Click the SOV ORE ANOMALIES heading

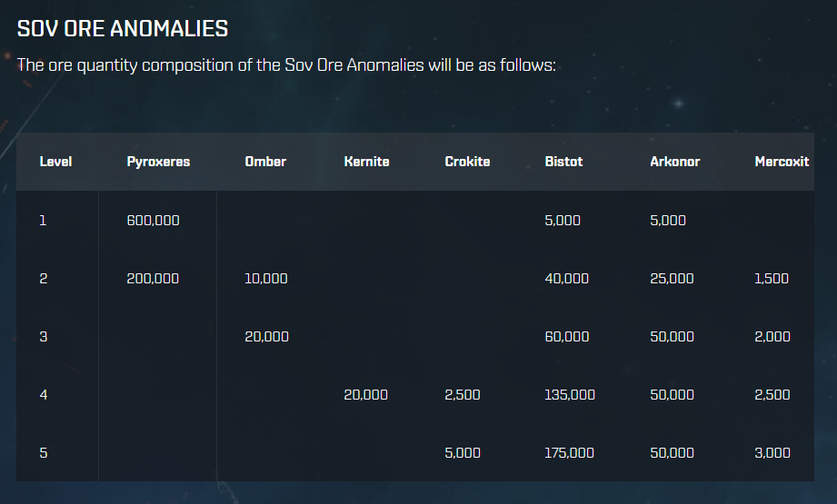coord(123,28)
